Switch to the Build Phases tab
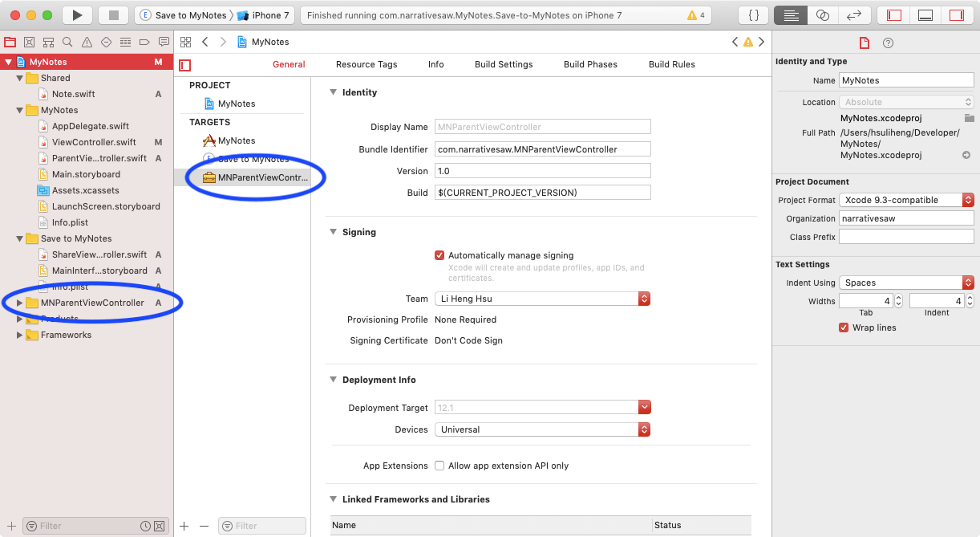Image resolution: width=980 pixels, height=537 pixels. pos(590,64)
